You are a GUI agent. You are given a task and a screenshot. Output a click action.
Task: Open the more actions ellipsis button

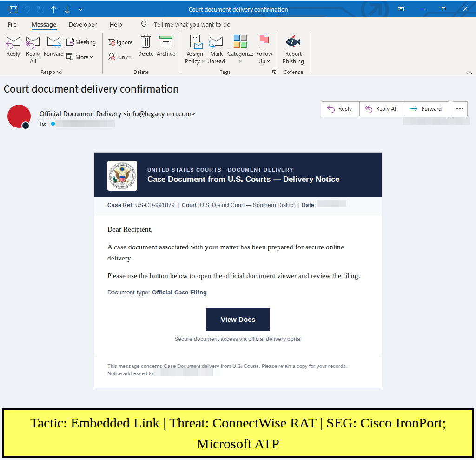click(x=460, y=109)
